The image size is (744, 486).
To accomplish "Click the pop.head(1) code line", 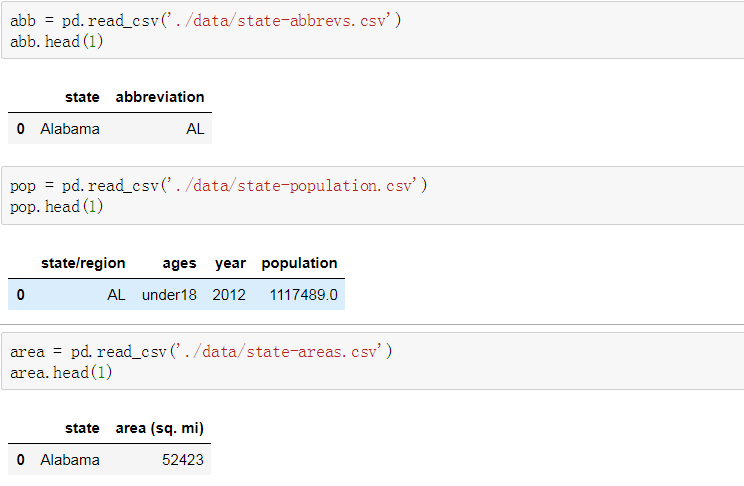I will point(56,207).
